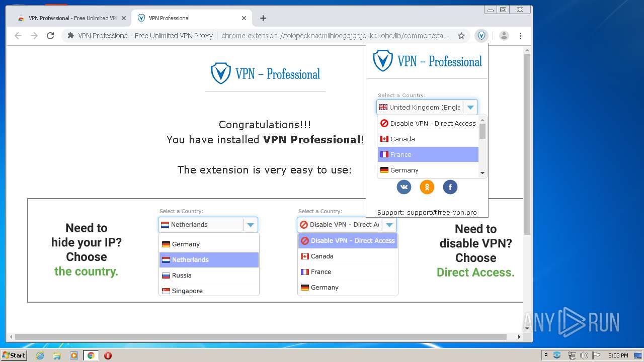This screenshot has width=644, height=362.
Task: Go back to previous page
Action: (x=18, y=36)
